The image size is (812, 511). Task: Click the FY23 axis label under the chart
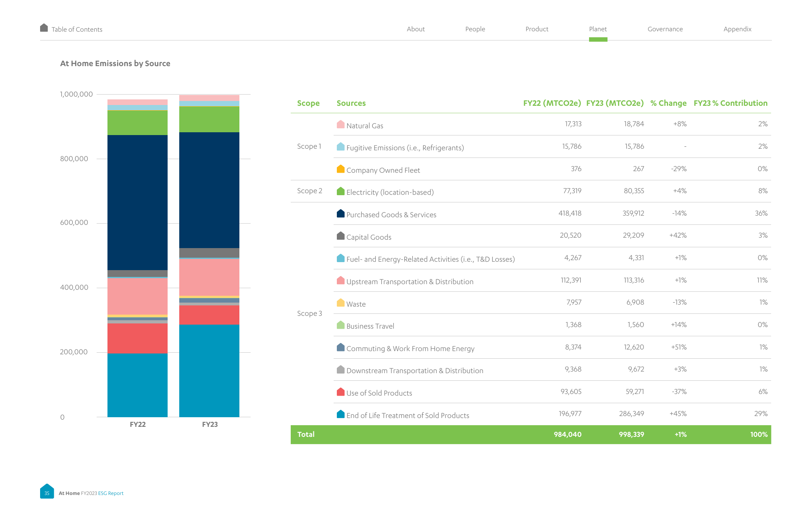pyautogui.click(x=210, y=424)
